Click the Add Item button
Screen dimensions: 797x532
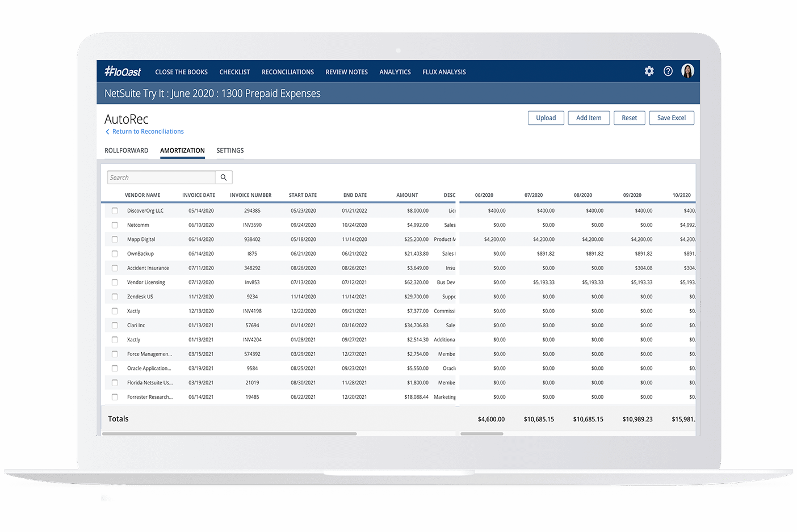[x=589, y=118]
